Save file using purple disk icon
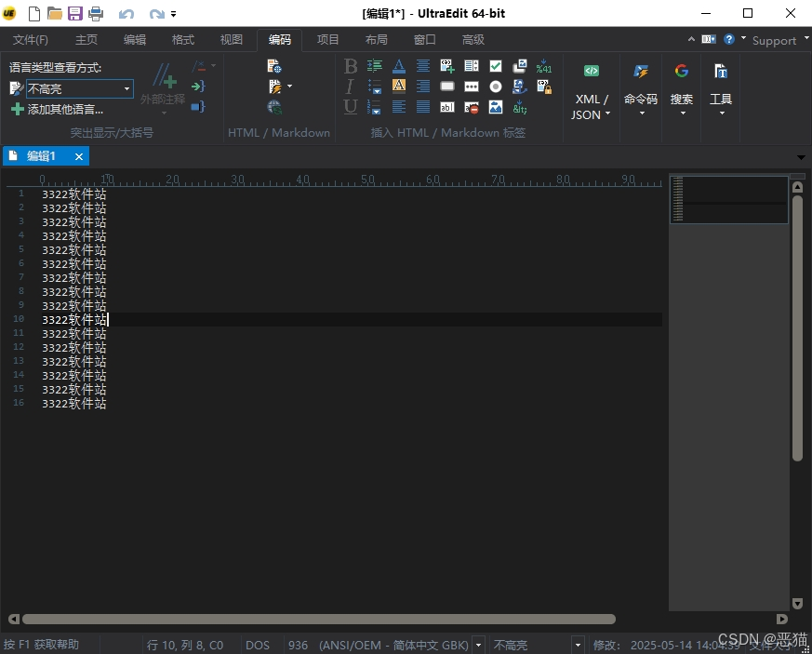This screenshot has height=654, width=812. pos(75,13)
